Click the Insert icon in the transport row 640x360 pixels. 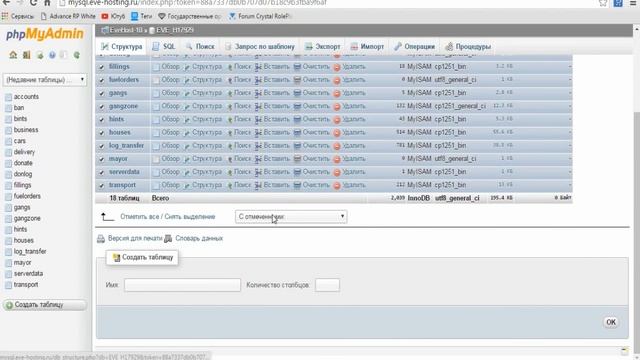click(258, 185)
